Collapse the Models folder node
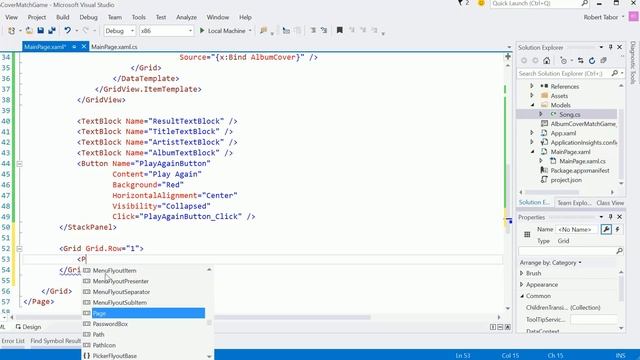640x360 pixels. click(x=532, y=105)
